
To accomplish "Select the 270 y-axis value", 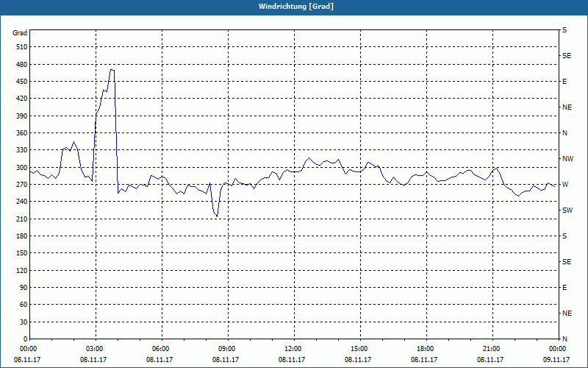I will coord(22,185).
